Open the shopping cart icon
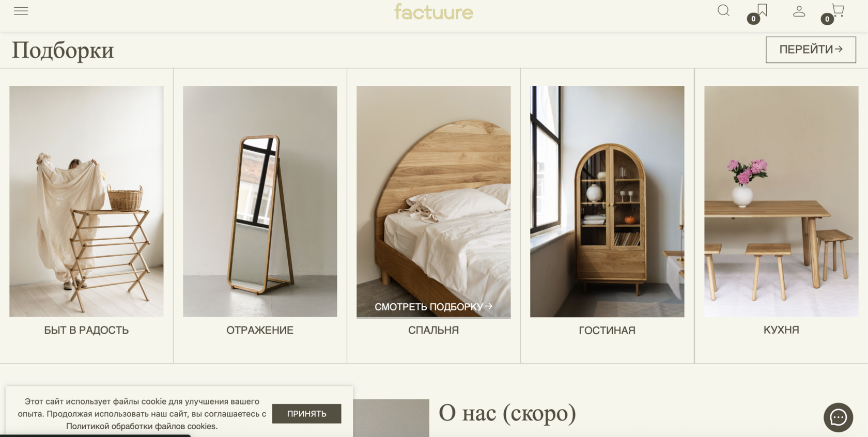 click(838, 10)
